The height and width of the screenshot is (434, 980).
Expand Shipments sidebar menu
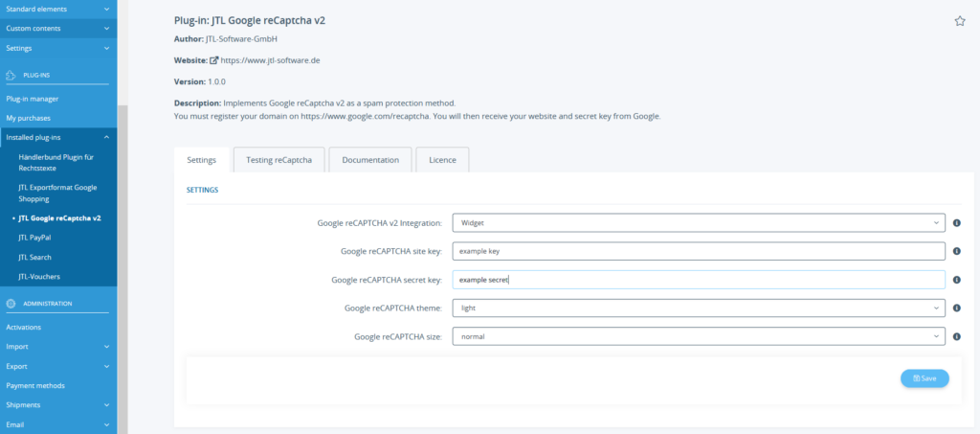click(58, 405)
